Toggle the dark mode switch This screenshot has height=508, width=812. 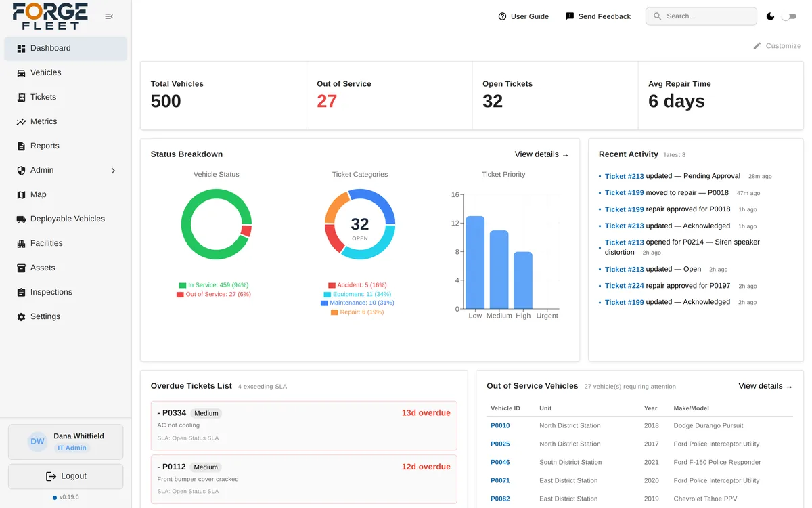[x=789, y=16]
